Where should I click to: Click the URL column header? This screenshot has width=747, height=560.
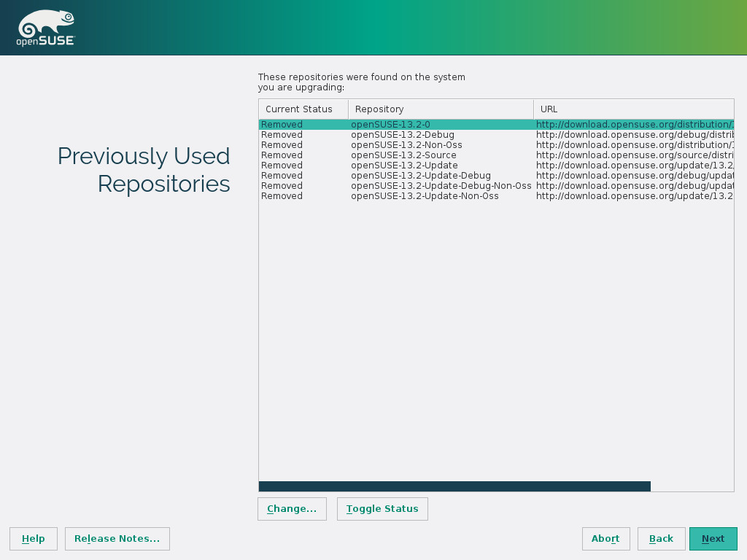coord(633,109)
